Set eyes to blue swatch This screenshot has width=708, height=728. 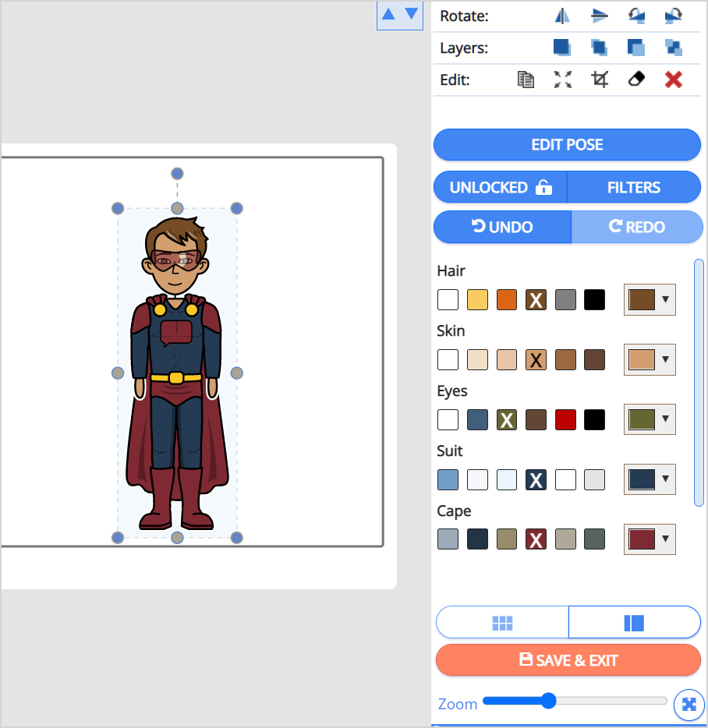coord(477,419)
